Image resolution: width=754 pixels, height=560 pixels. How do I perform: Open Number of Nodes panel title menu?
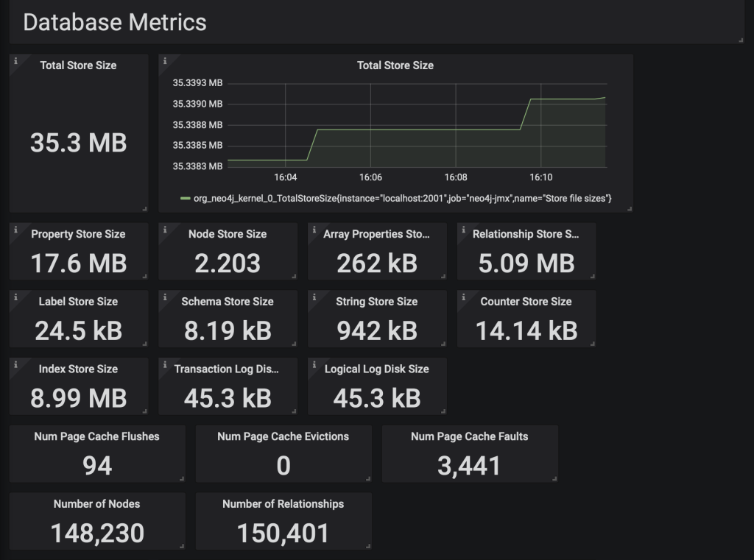point(96,504)
